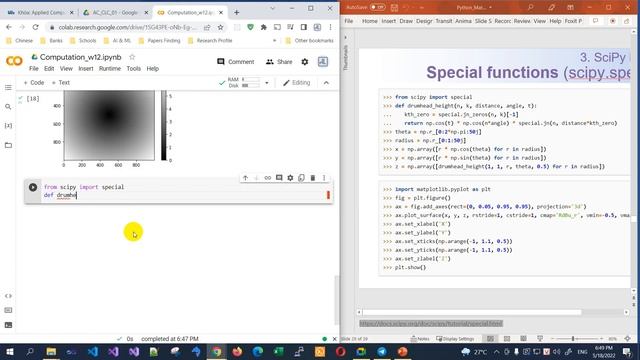Open File Explorer from taskbar
This screenshot has width=640, height=360.
pos(51,351)
